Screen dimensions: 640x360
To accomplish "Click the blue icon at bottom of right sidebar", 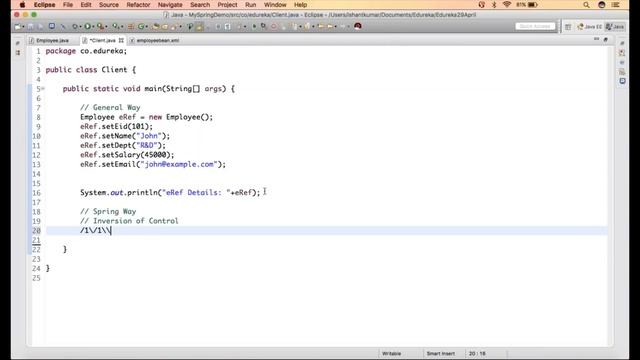I will (622, 81).
